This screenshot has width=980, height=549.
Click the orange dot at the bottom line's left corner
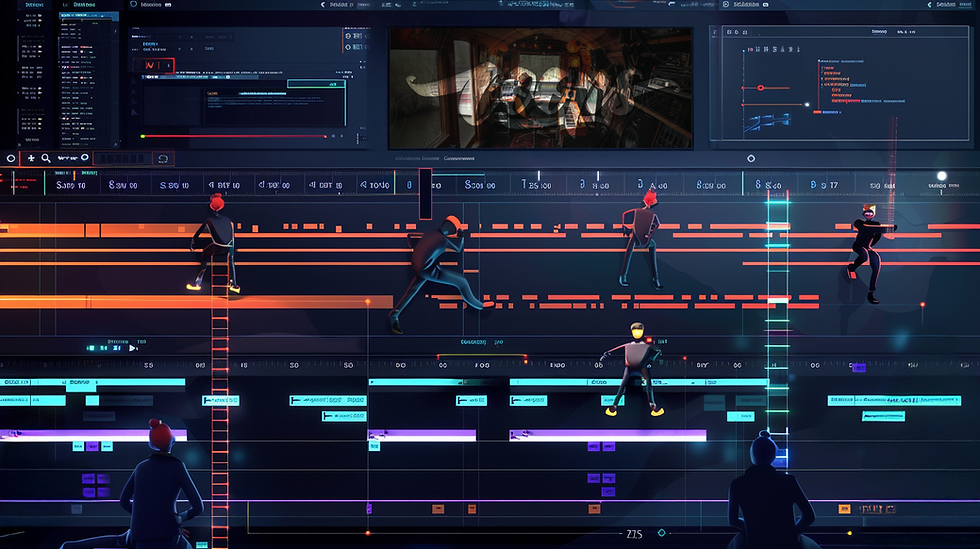(x=368, y=533)
